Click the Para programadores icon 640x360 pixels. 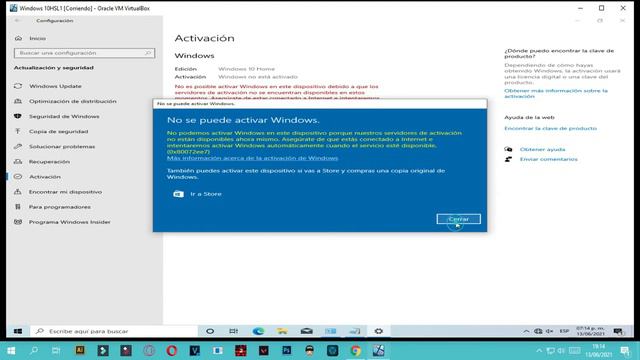[18, 207]
